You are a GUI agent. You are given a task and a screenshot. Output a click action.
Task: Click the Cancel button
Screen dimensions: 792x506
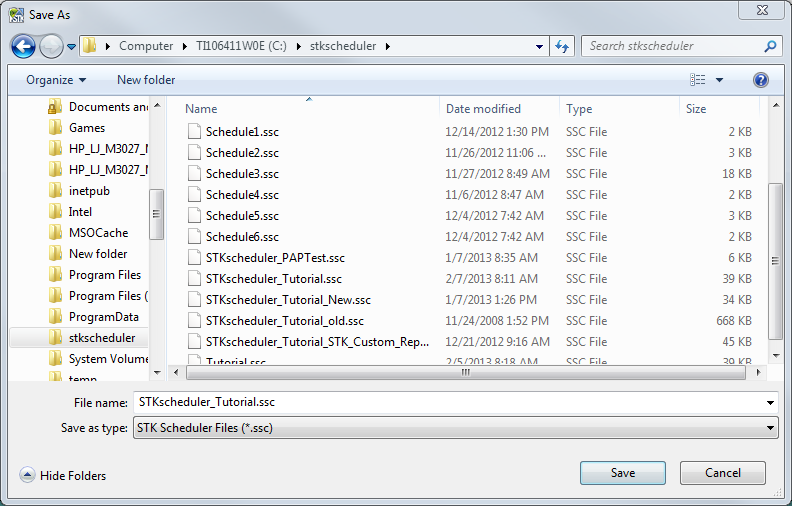(722, 473)
